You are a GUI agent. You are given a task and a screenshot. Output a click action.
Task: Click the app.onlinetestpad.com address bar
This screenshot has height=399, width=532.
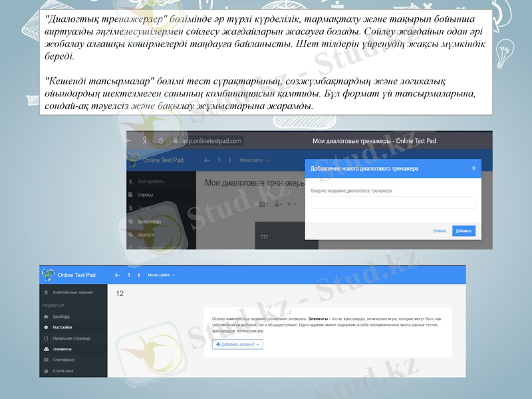click(211, 141)
